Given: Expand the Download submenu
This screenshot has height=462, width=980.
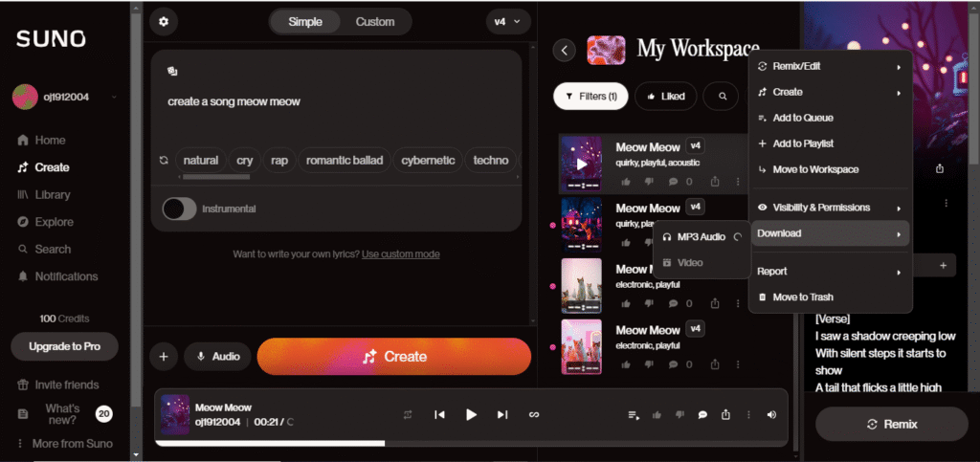Looking at the screenshot, I should [x=830, y=233].
